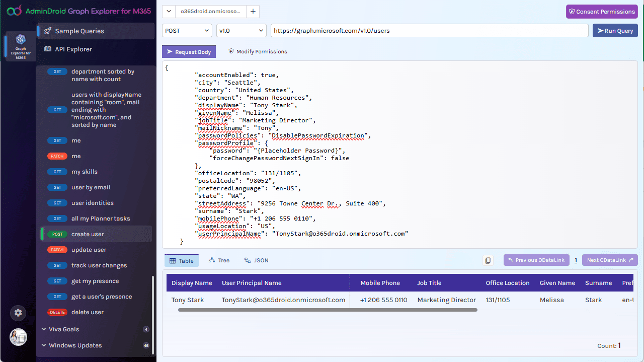Switch to the Tree view tab
644x362 pixels.
pyautogui.click(x=219, y=260)
